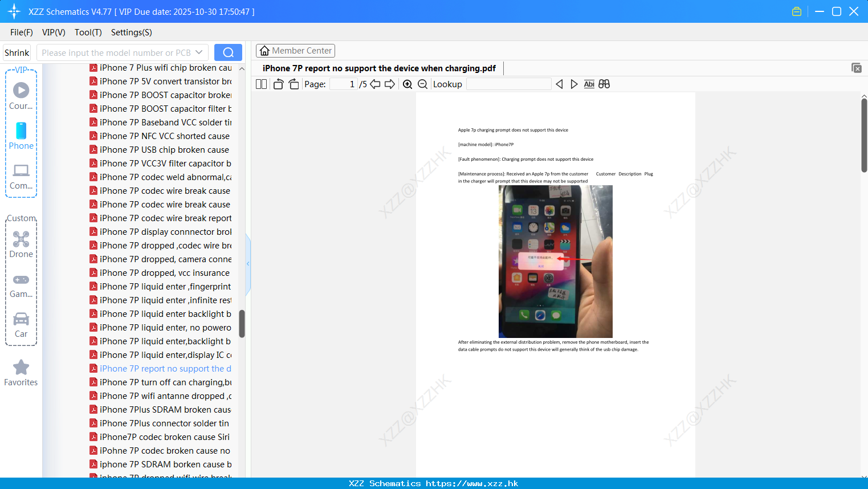Open iPhone 7P dropped, vcc insurance file
Viewport: 868px width, 489px height.
click(161, 273)
